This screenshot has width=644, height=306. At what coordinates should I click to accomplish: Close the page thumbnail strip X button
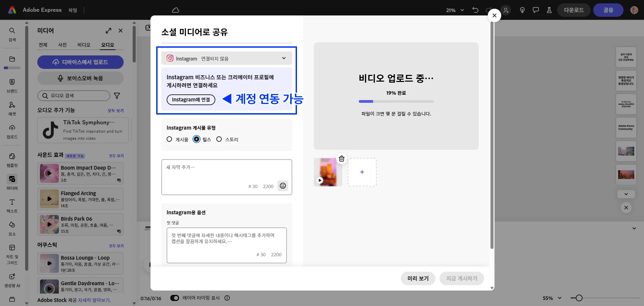pos(626,208)
